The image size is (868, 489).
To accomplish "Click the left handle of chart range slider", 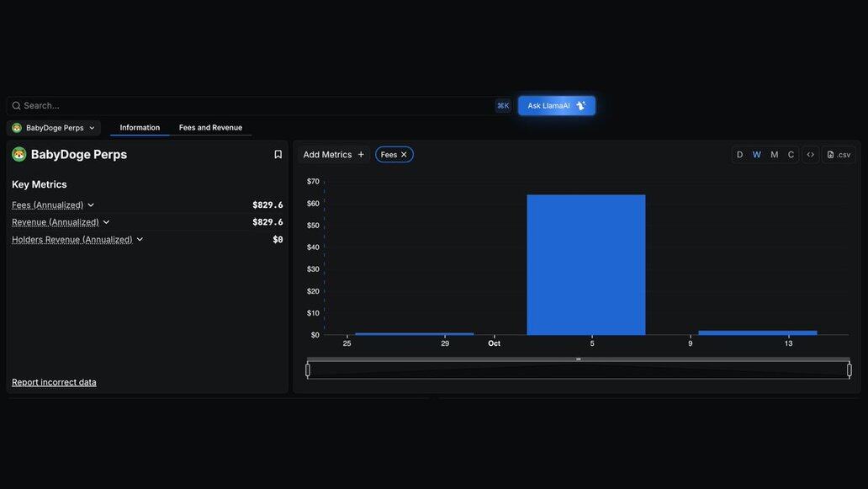I will (308, 370).
